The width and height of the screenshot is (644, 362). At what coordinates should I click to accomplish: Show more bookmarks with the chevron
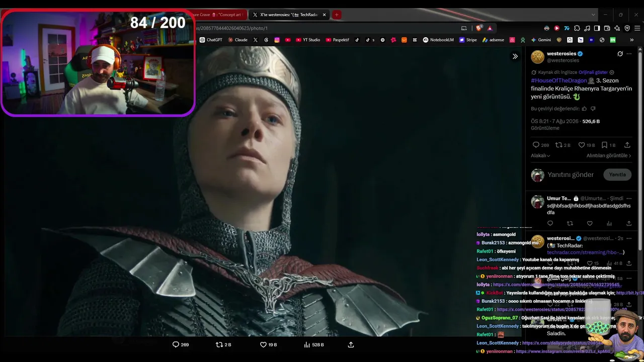tap(631, 40)
